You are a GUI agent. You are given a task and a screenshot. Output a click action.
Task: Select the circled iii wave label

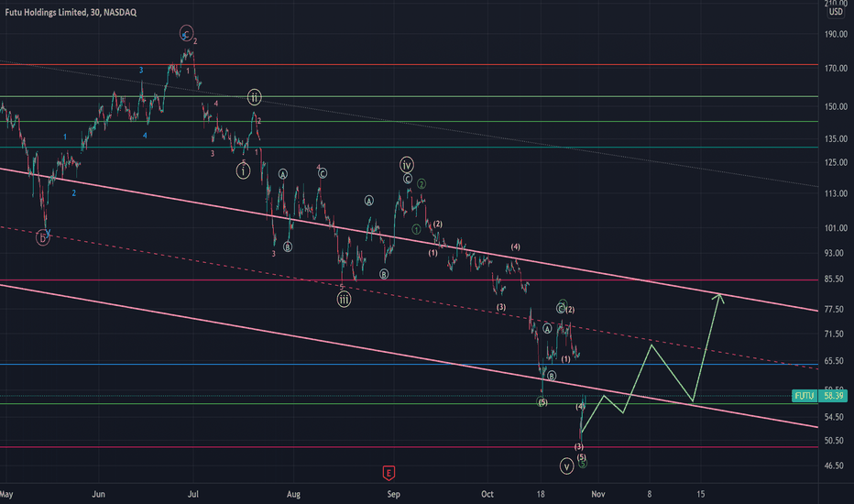(344, 299)
